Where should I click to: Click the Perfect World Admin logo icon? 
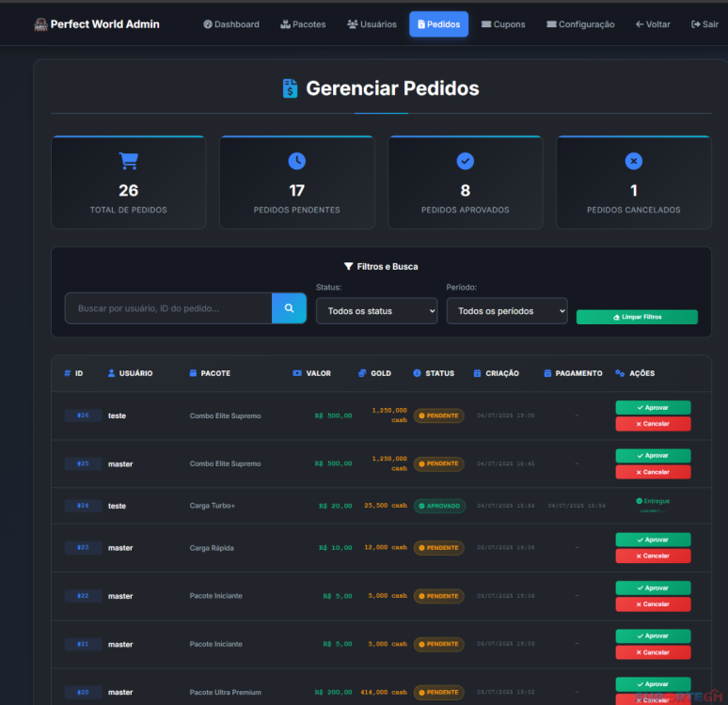[40, 24]
